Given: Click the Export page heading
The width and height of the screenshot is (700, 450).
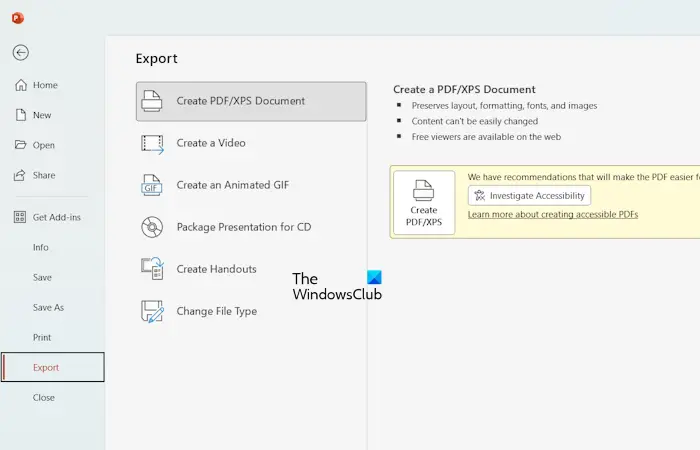Looking at the screenshot, I should click(x=157, y=58).
